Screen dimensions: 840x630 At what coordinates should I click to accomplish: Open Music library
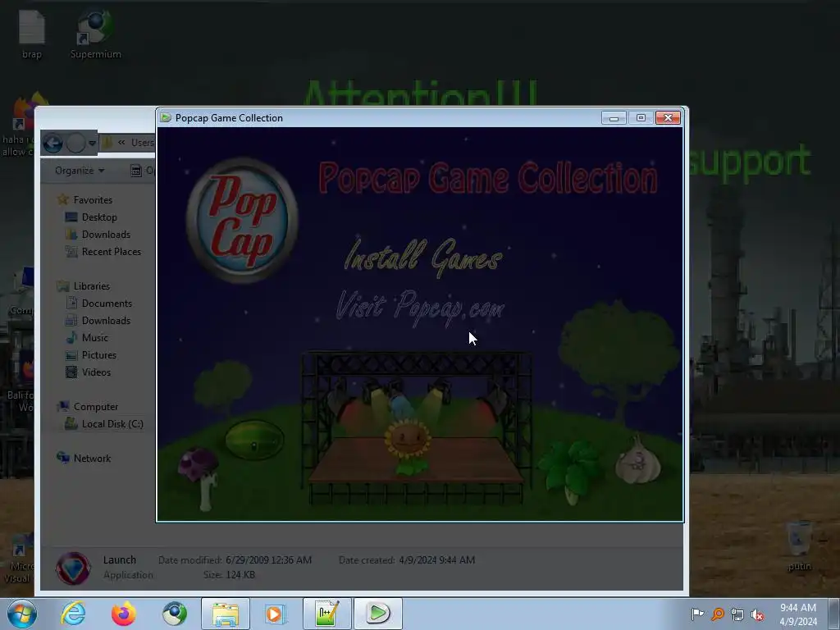click(87, 337)
